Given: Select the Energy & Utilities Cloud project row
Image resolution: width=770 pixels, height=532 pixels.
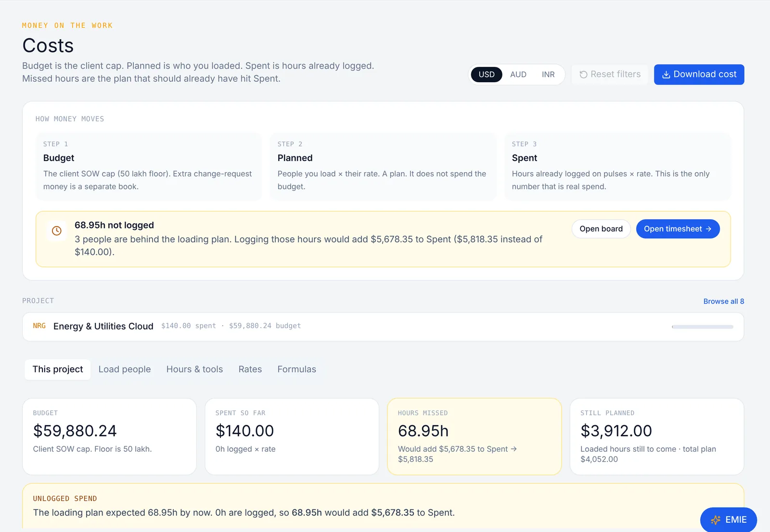Looking at the screenshot, I should click(383, 327).
